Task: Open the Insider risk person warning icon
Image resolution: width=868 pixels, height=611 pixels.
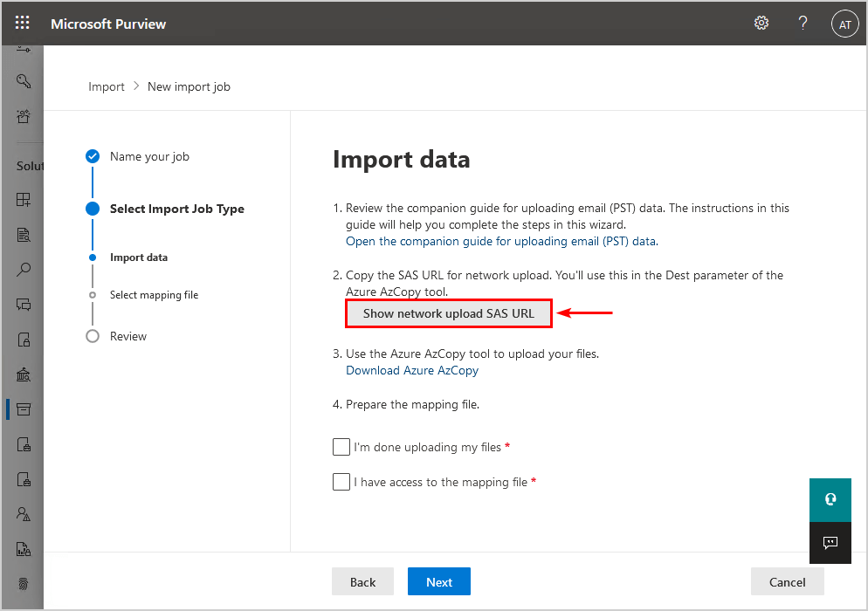Action: 23,513
